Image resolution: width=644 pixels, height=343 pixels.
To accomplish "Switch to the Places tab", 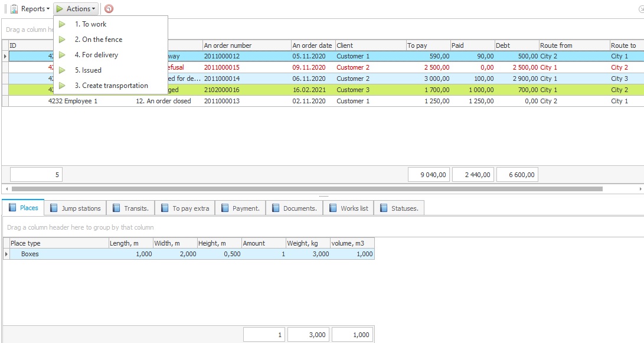I will (x=24, y=207).
